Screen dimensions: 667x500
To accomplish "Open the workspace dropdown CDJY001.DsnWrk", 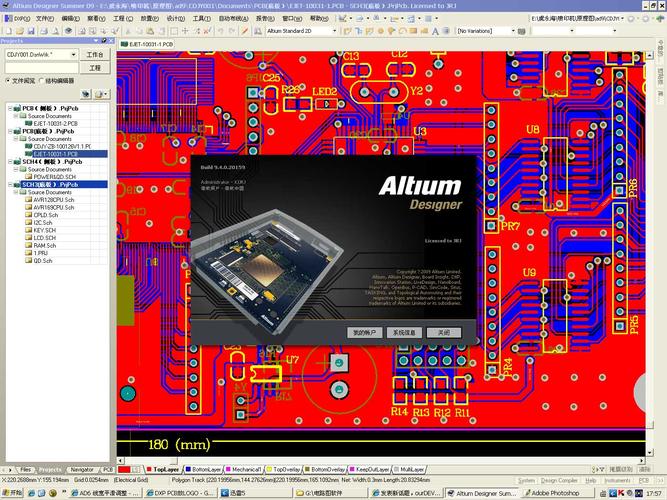I will pos(40,54).
